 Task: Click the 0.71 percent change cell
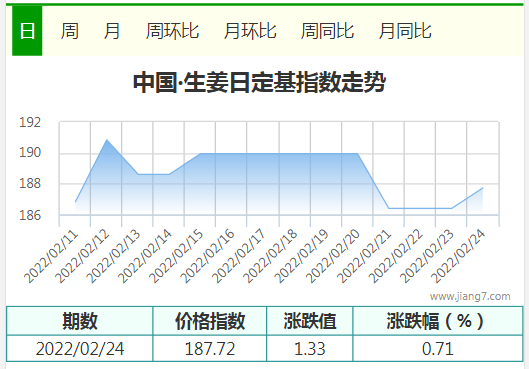pyautogui.click(x=438, y=349)
